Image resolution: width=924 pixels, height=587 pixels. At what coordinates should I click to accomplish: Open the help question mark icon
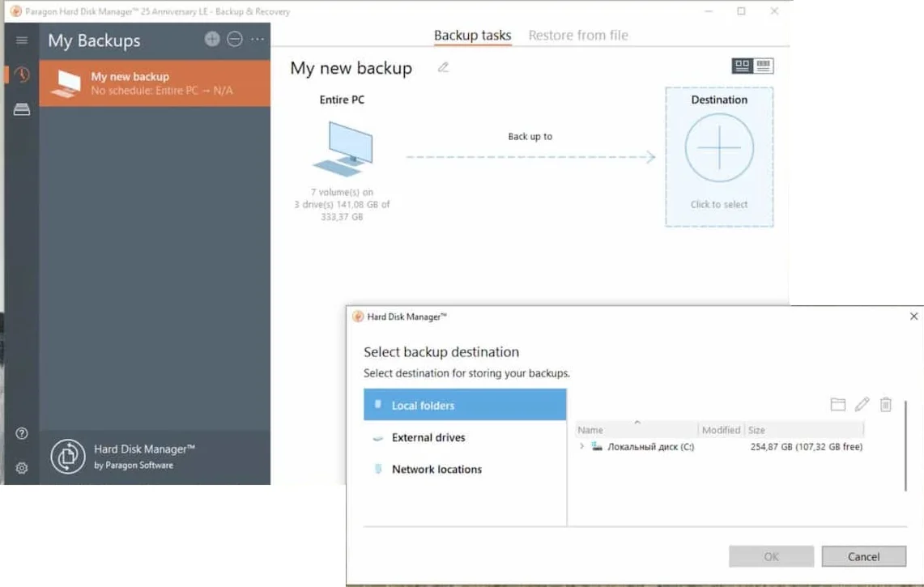[22, 433]
